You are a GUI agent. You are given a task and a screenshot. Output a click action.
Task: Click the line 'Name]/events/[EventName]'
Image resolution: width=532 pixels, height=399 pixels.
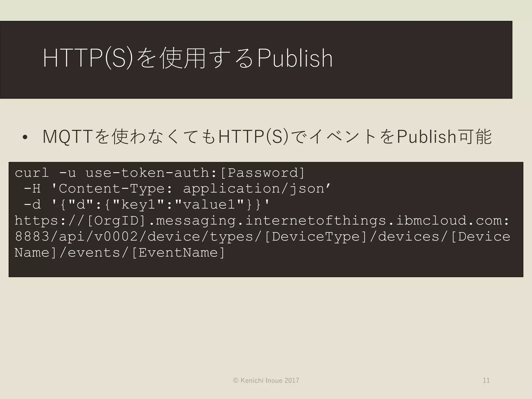pyautogui.click(x=120, y=252)
